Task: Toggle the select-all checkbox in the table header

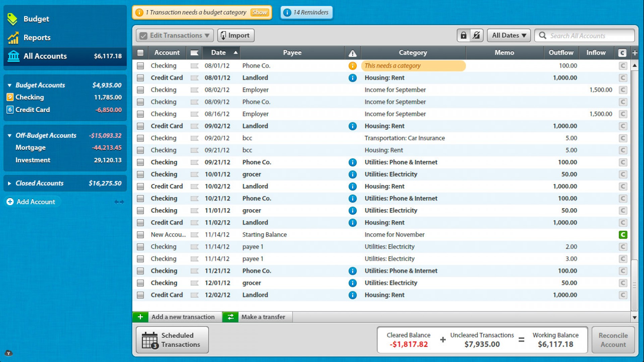Action: pyautogui.click(x=140, y=53)
